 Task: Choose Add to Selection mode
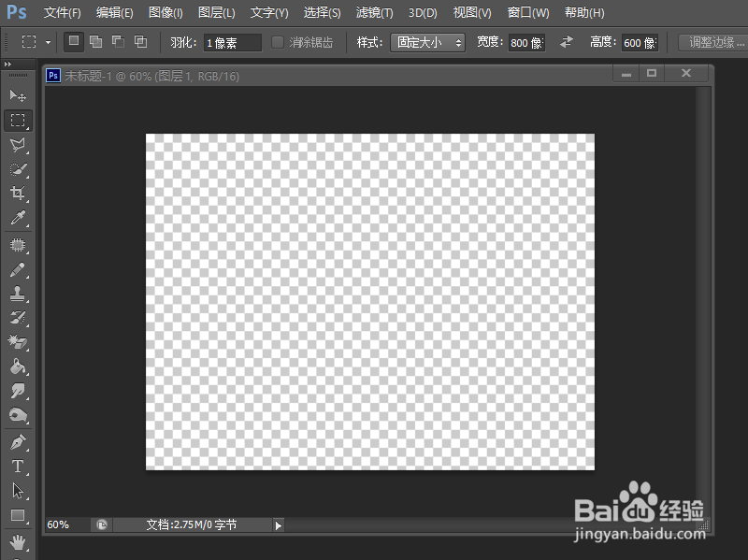click(x=96, y=42)
